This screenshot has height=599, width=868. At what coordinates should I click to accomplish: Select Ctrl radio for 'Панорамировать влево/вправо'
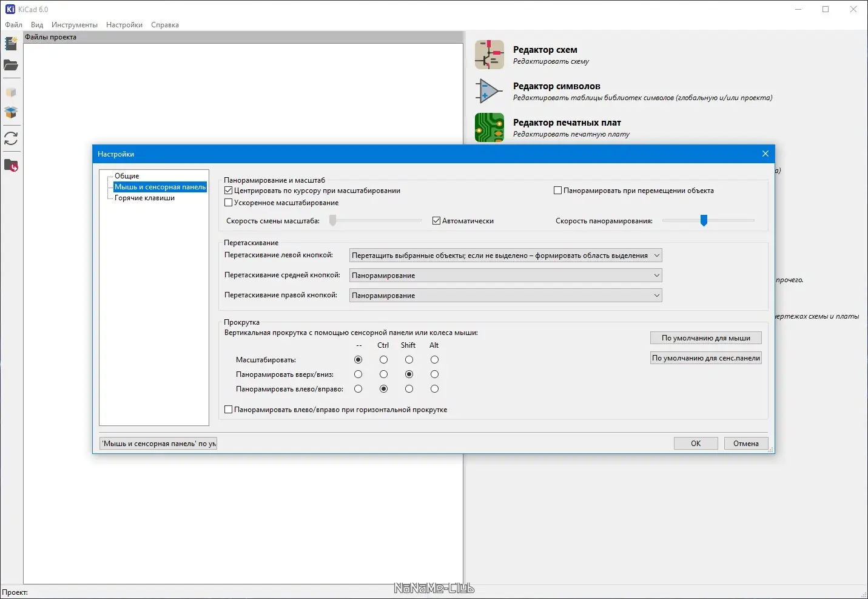(383, 389)
